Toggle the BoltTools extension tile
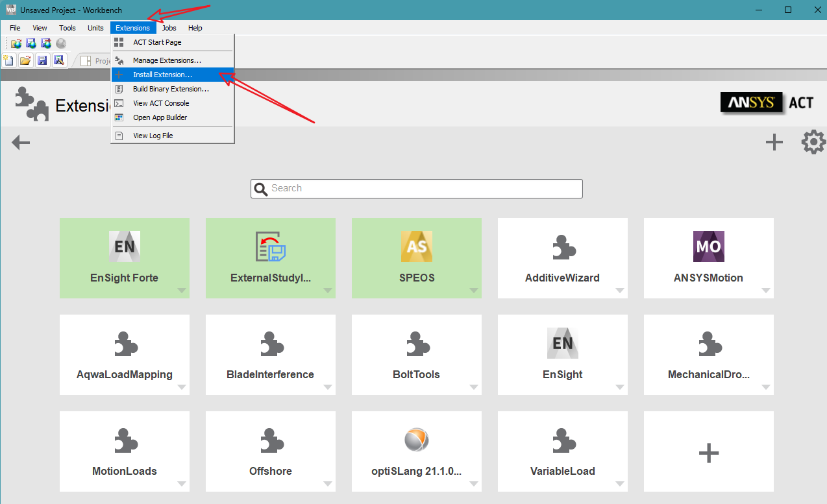 point(416,354)
